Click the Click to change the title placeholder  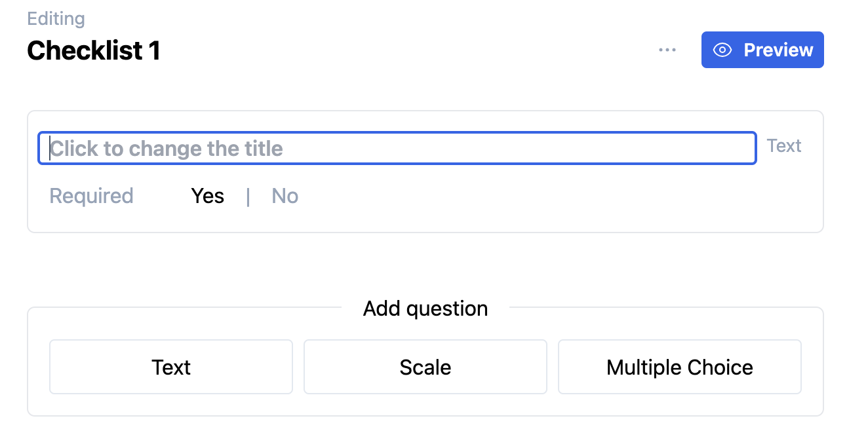(167, 149)
